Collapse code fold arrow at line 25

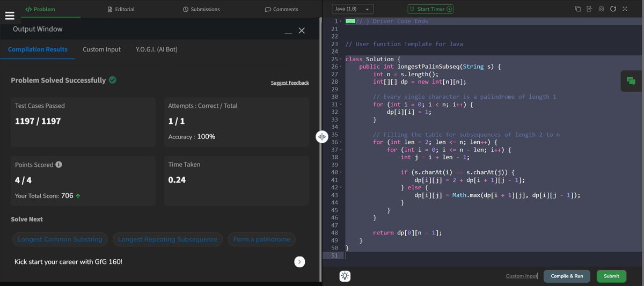[x=341, y=59]
